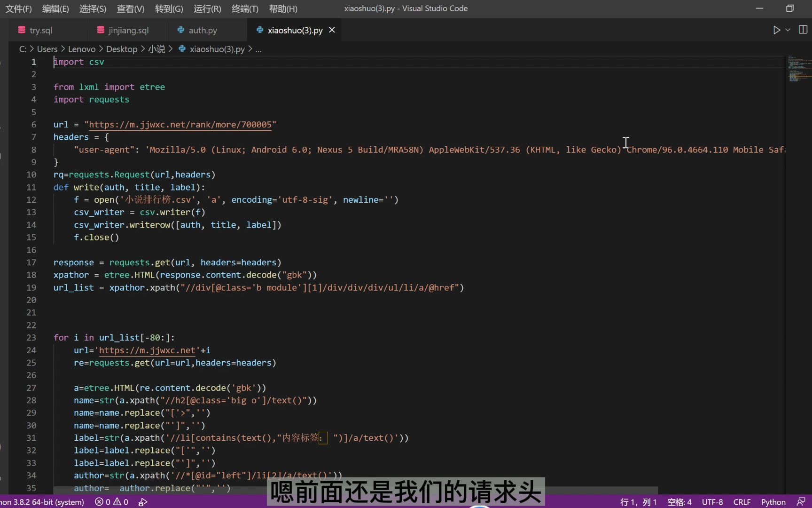Open the 查看(V) menu

point(131,8)
